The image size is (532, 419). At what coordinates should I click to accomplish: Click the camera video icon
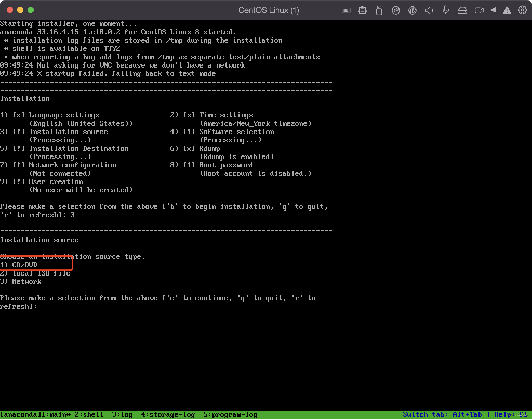(479, 10)
